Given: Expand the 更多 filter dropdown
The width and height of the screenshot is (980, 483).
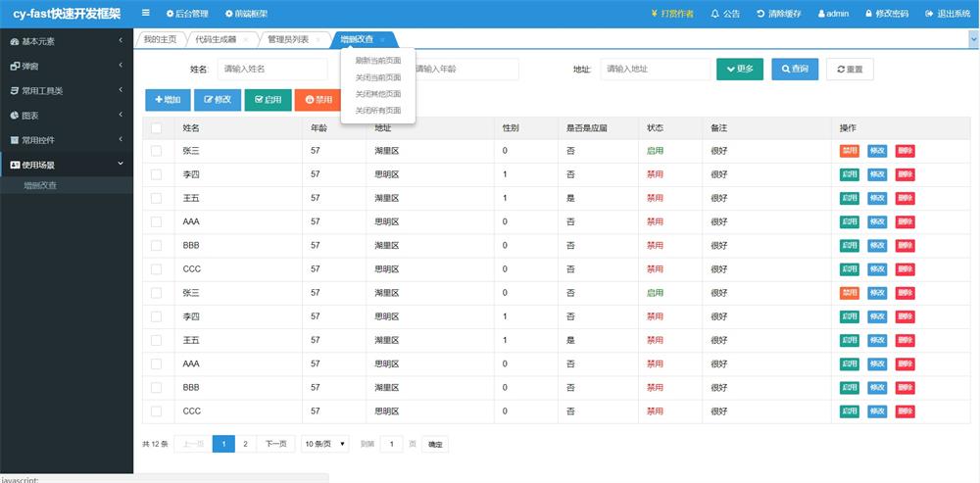Looking at the screenshot, I should coord(740,70).
